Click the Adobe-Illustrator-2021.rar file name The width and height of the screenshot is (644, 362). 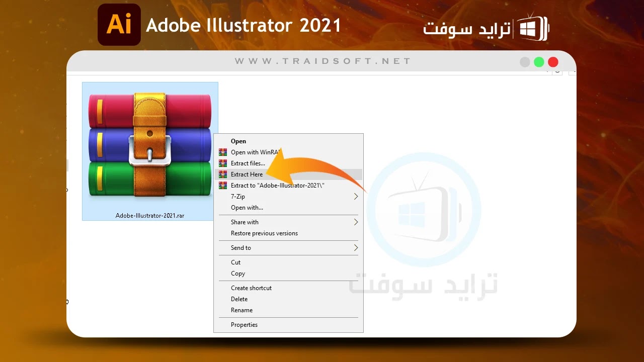pos(150,216)
